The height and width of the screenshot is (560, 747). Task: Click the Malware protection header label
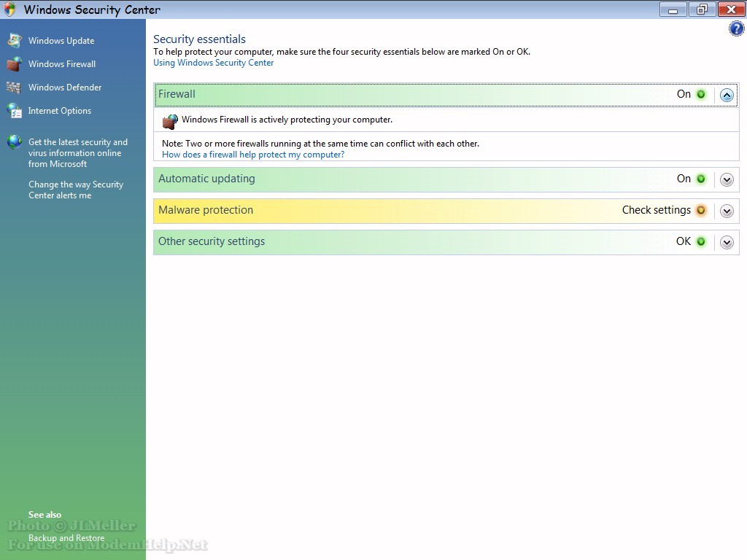[x=206, y=211]
